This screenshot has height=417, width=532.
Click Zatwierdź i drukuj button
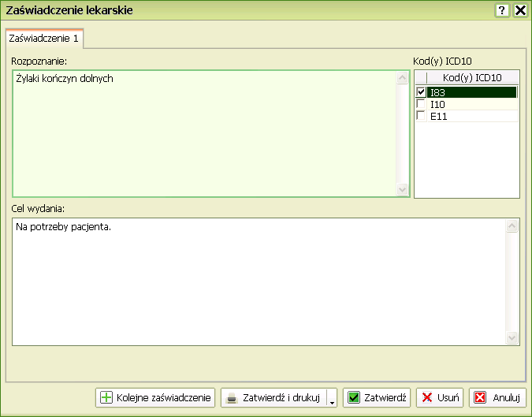pyautogui.click(x=274, y=397)
